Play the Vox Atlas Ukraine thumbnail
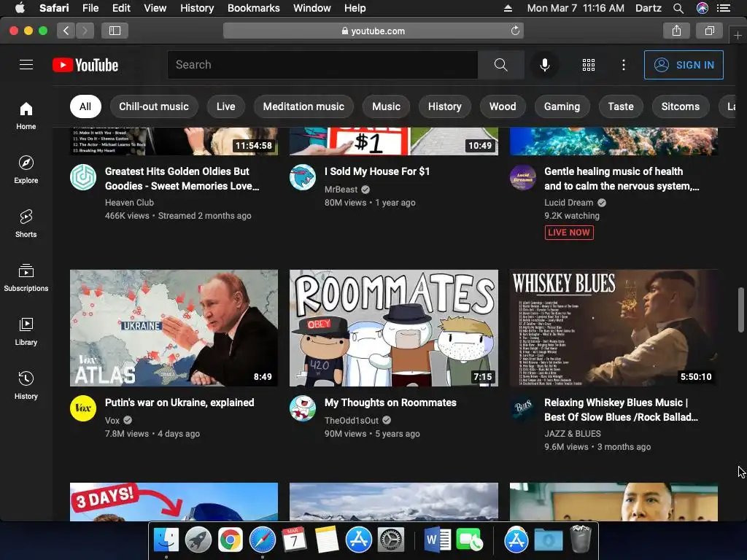The image size is (747, 560). pyautogui.click(x=174, y=328)
